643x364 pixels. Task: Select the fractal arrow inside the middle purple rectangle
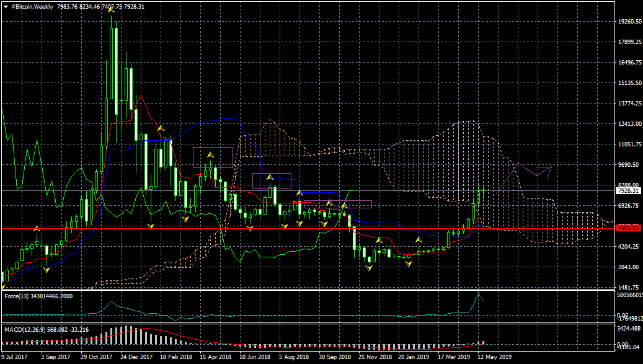(x=270, y=177)
